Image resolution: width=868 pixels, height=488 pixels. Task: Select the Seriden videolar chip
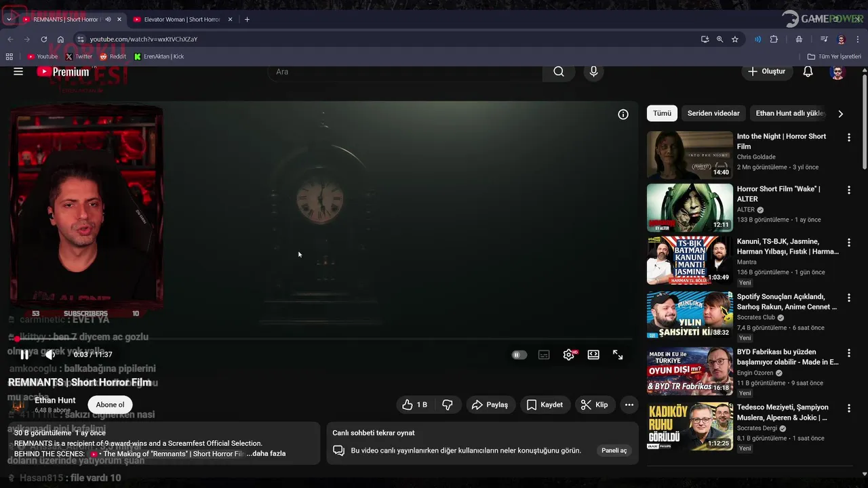[713, 113]
